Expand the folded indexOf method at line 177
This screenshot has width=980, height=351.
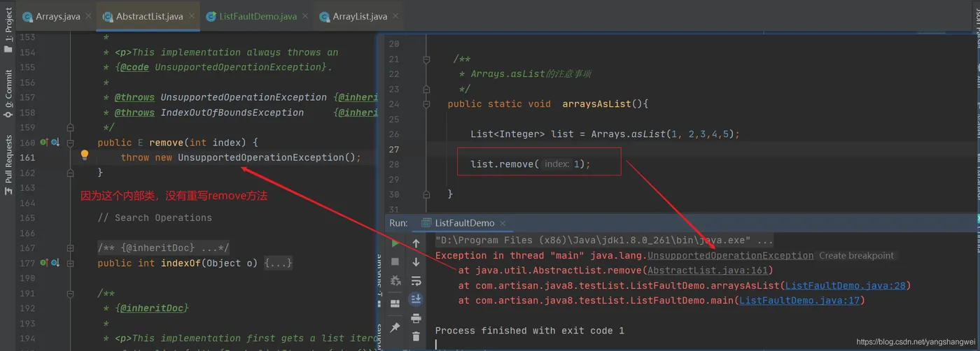point(70,263)
